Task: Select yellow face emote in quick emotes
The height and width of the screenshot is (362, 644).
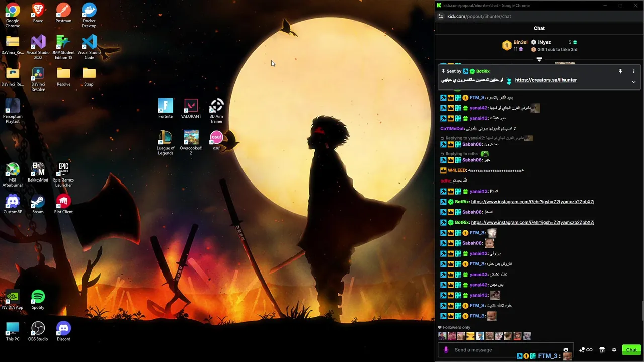Action: click(x=470, y=336)
